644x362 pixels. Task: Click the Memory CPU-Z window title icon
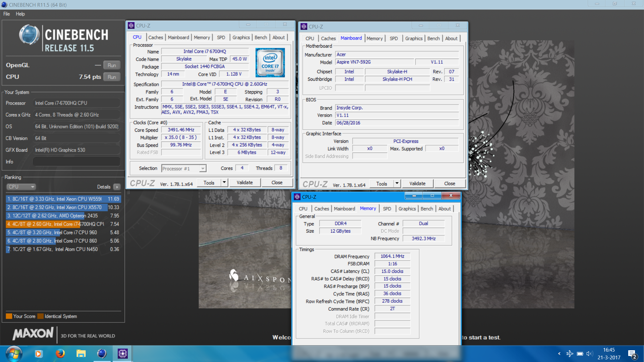297,197
